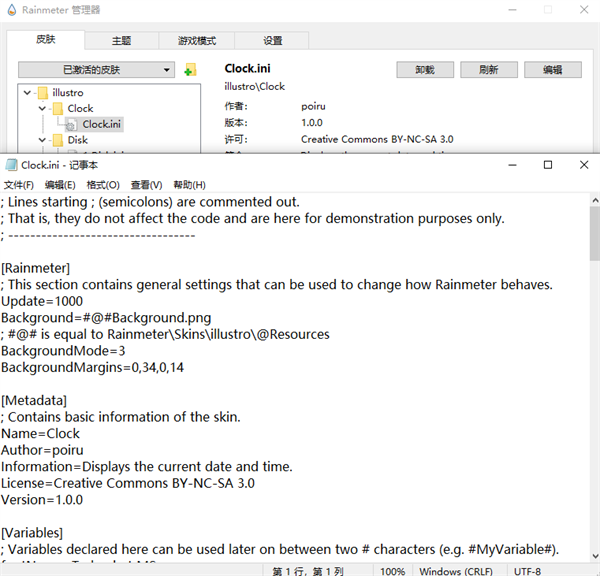Click the Version=1.0.0 line in Notepad

pos(42,500)
